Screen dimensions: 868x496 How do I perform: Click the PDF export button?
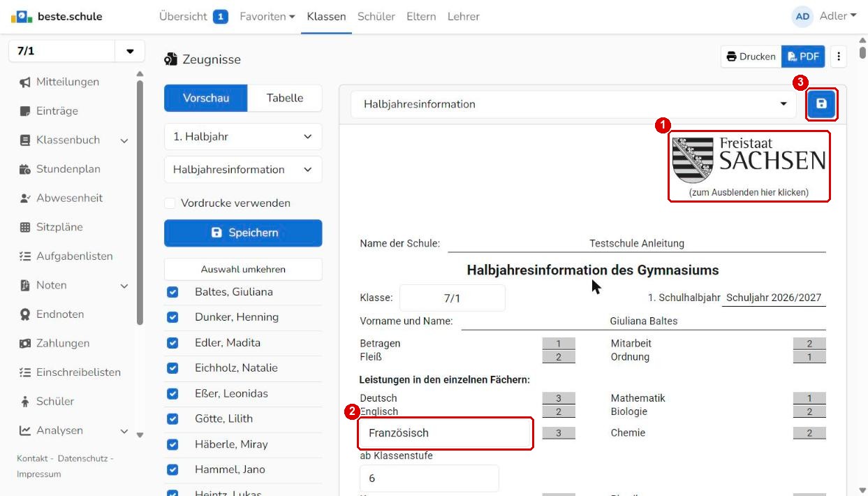(x=803, y=57)
